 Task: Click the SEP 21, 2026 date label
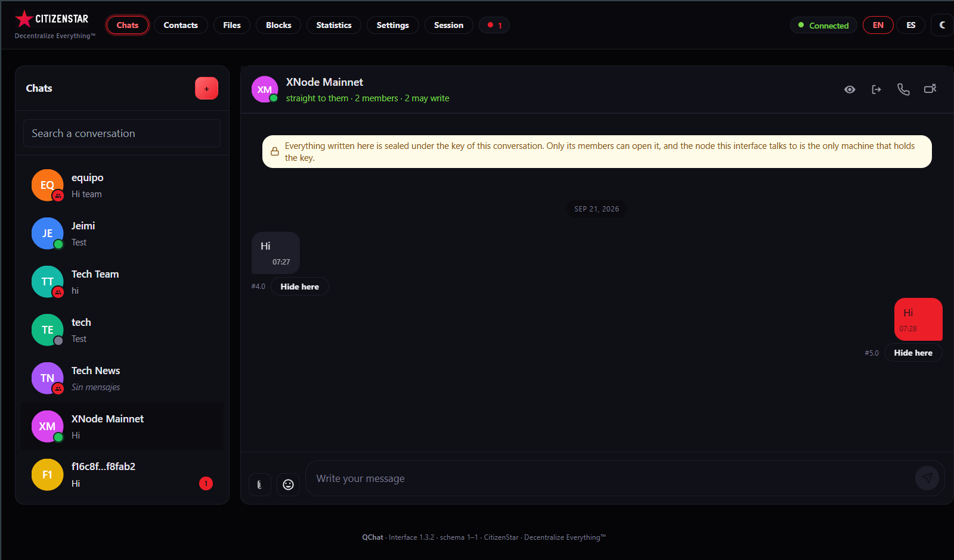(596, 209)
